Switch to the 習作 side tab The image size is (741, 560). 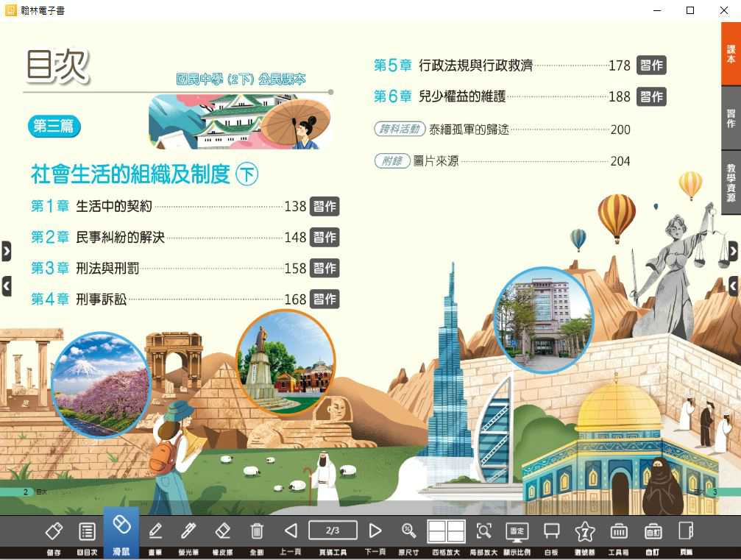point(731,118)
